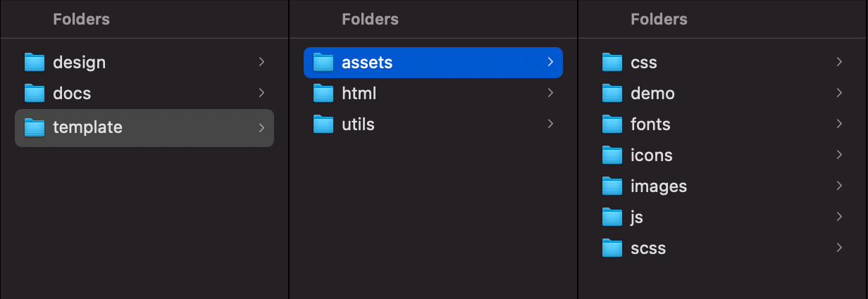Expand the js folder chevron
The width and height of the screenshot is (868, 299).
point(839,217)
